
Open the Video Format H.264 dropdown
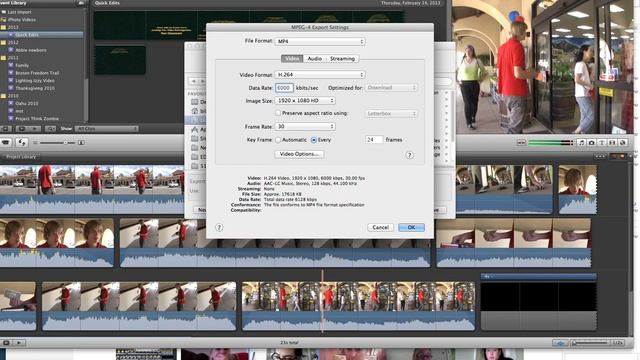[320, 75]
